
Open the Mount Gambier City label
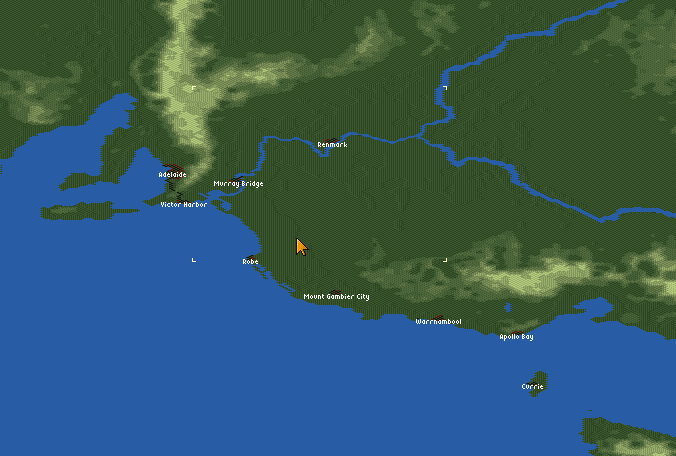click(336, 297)
